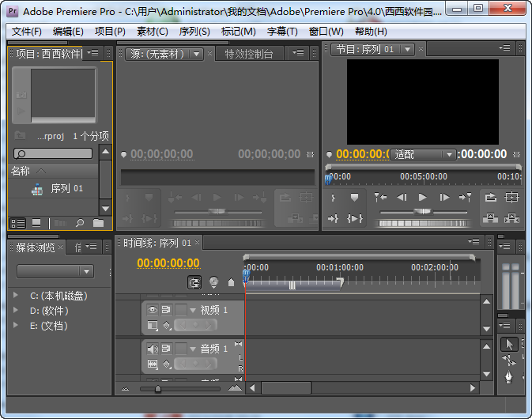The image size is (532, 419).
Task: Select the Pen tool in Tools panel
Action: 510,375
